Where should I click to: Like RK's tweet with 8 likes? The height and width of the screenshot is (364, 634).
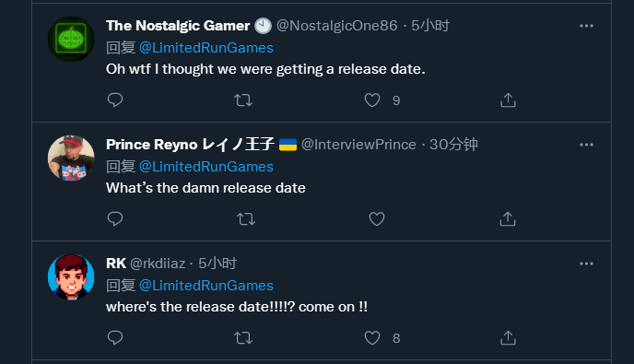click(x=372, y=337)
